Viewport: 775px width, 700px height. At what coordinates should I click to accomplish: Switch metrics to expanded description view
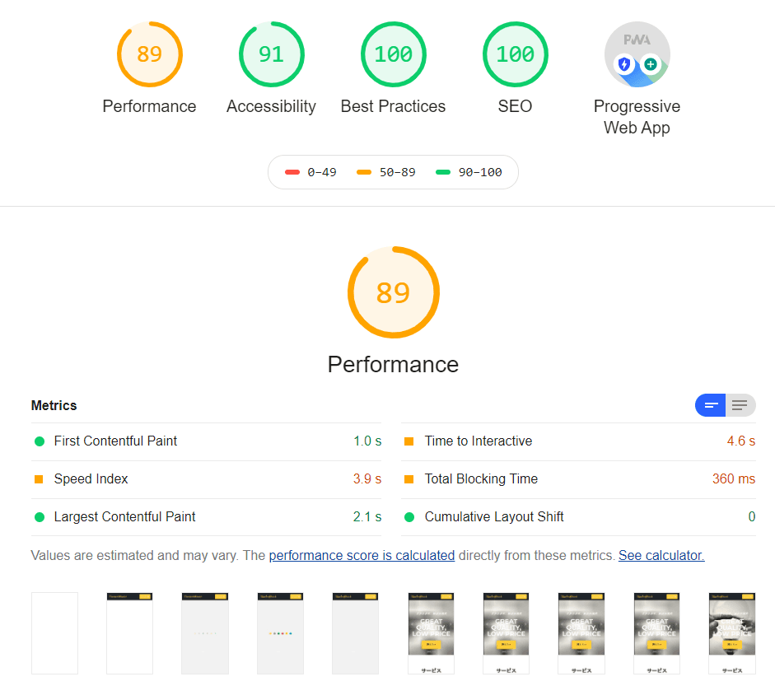pos(740,405)
